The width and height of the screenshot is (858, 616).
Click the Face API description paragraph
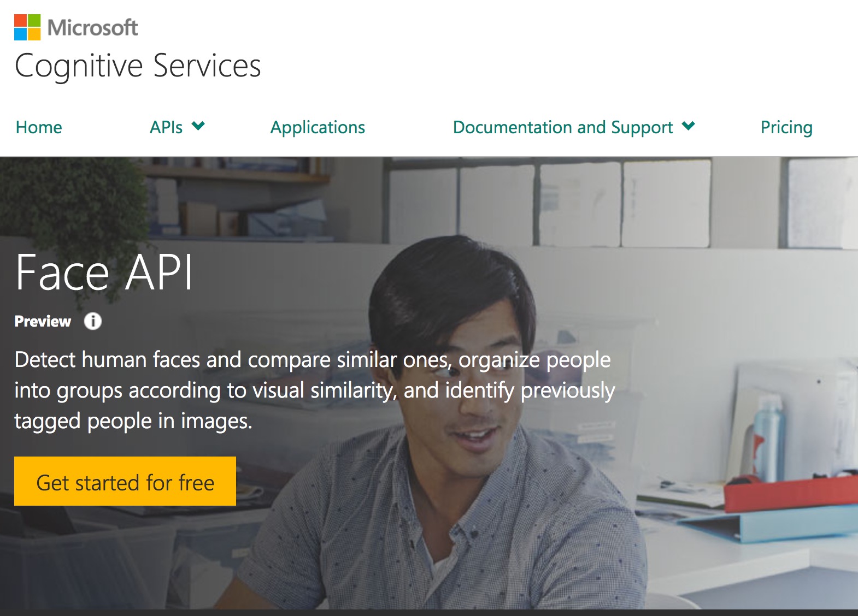(x=314, y=390)
